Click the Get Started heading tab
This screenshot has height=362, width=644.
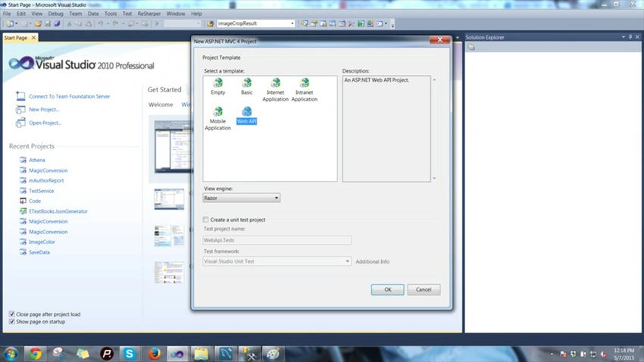pos(164,89)
